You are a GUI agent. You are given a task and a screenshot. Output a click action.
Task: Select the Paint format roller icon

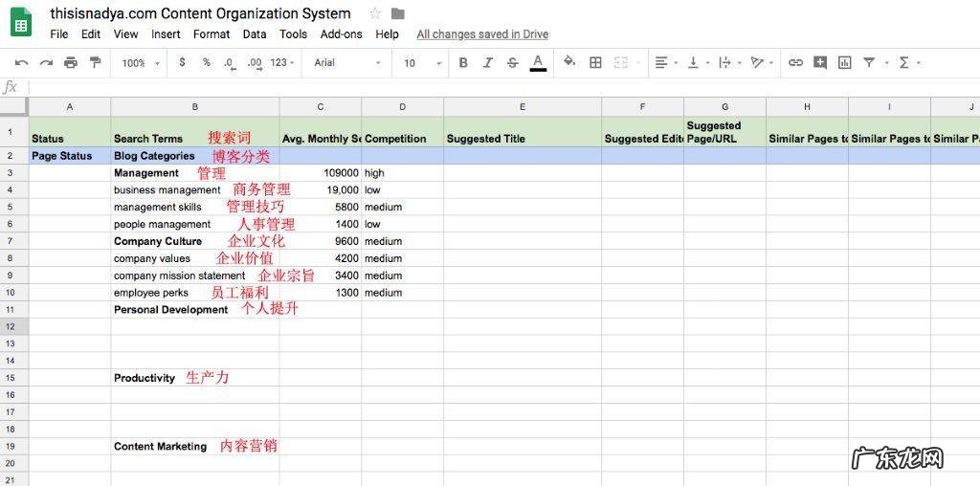(95, 62)
